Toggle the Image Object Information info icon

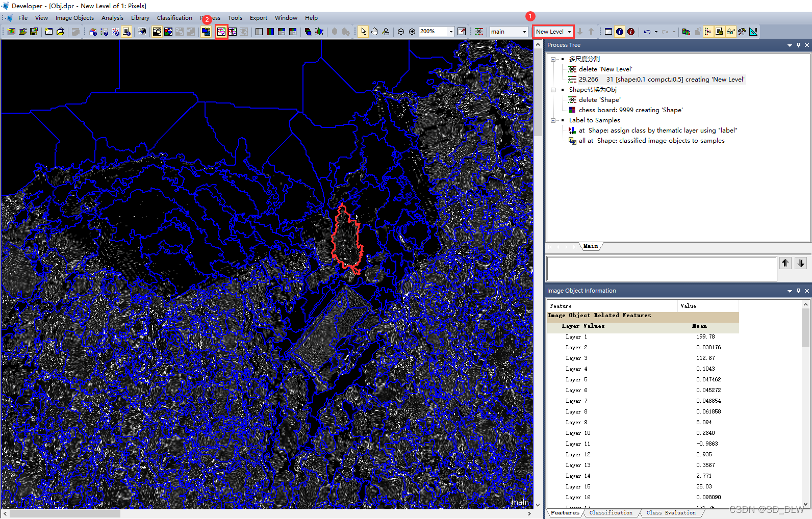click(x=620, y=32)
